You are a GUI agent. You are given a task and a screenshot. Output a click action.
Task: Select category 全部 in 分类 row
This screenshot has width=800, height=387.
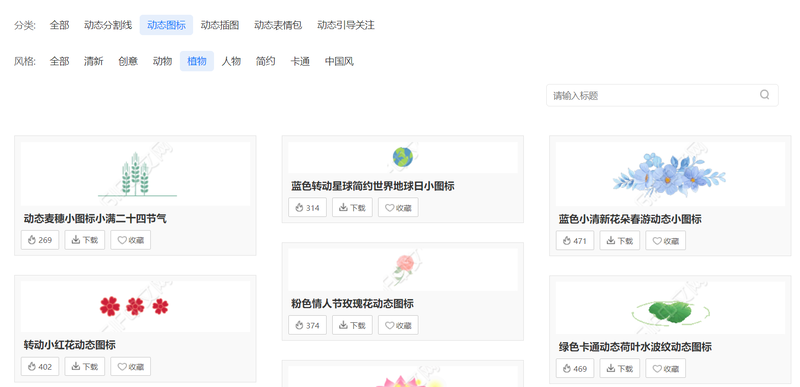point(59,25)
